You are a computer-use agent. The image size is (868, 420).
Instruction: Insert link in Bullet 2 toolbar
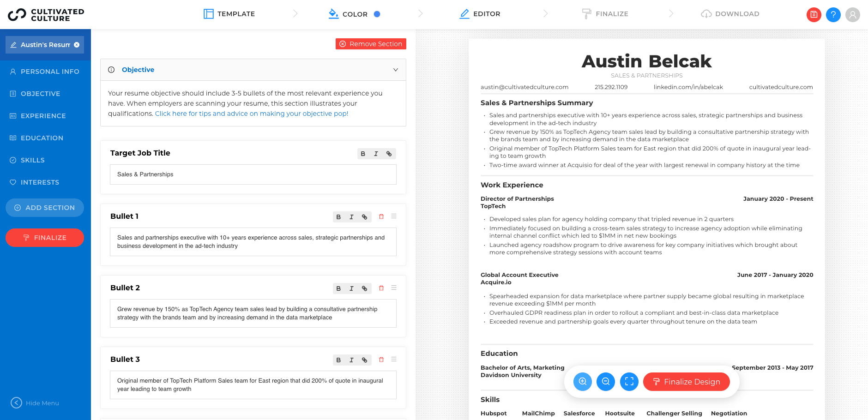tap(364, 288)
